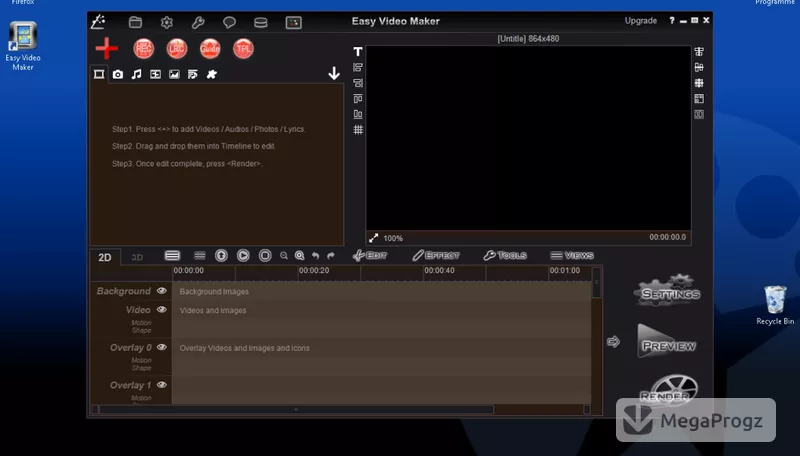Open the Effect menu

click(x=436, y=256)
